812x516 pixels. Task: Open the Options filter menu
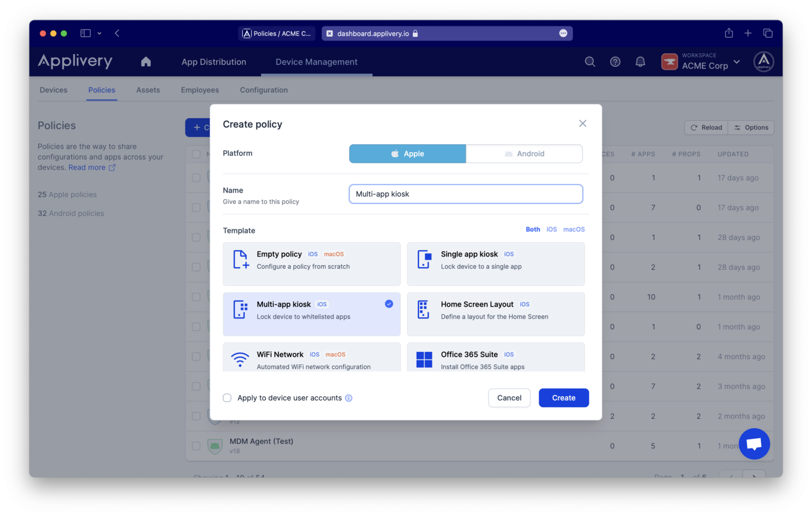(x=751, y=127)
